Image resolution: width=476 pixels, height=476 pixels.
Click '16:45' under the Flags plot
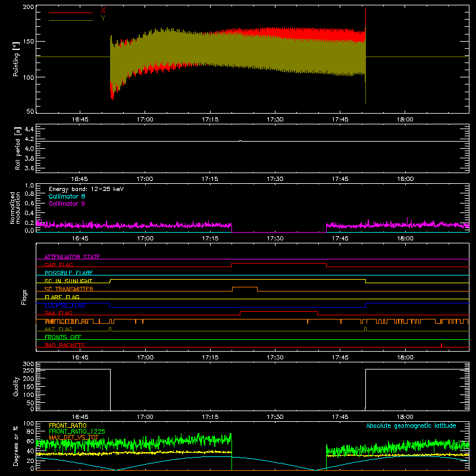(80, 358)
